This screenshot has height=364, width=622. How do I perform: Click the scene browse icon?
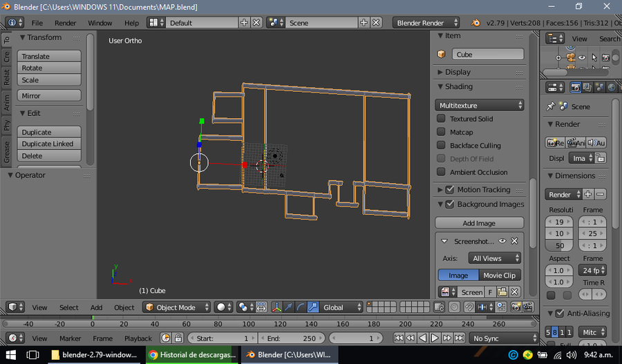(276, 23)
